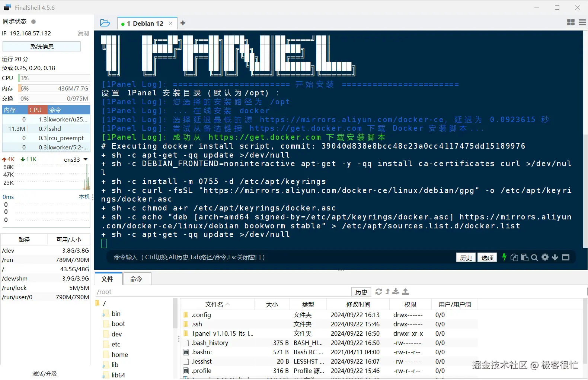Click the 权限 permissions column header
Image resolution: width=588 pixels, height=380 pixels.
[x=410, y=304]
